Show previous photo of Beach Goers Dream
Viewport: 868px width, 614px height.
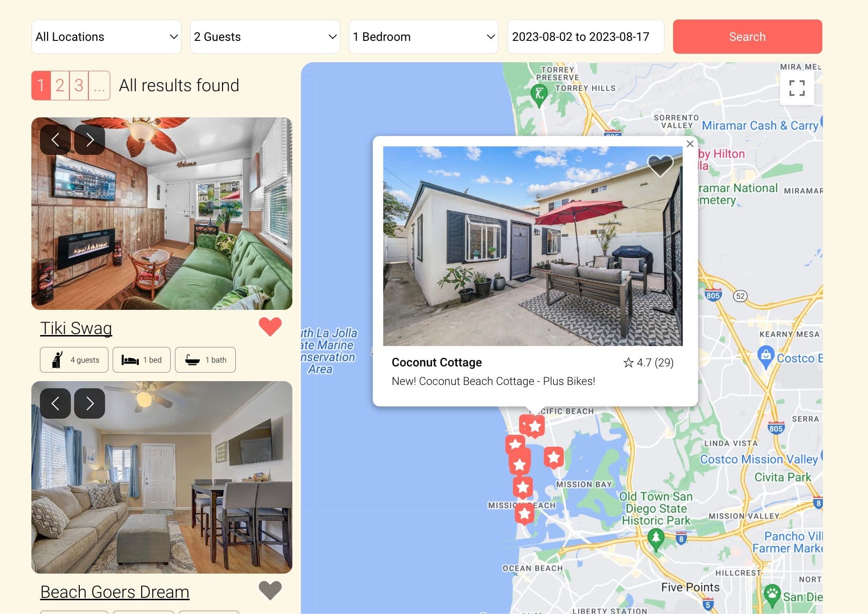[x=55, y=403]
